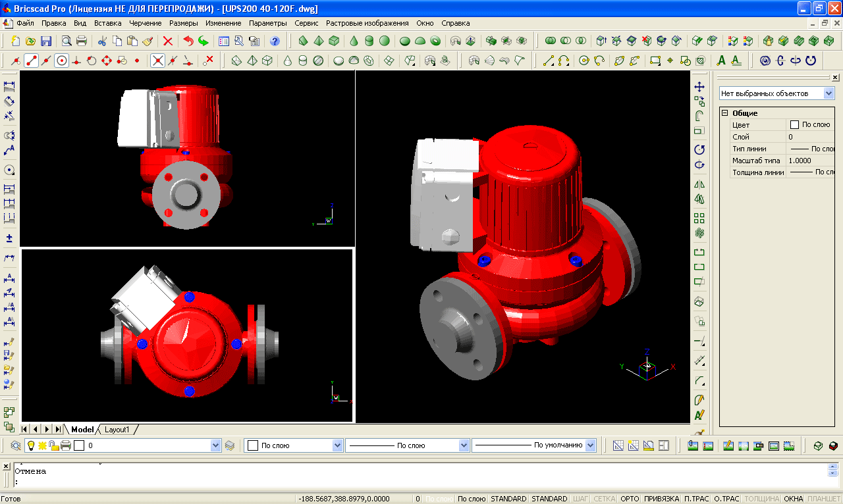Clear all entity snaps icon
The width and height of the screenshot is (843, 504).
[209, 61]
